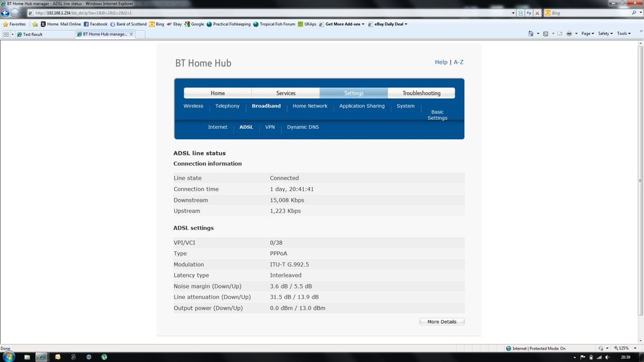Click the Bing search magnifier icon
Image resolution: width=644 pixels, height=362 pixels.
634,13
